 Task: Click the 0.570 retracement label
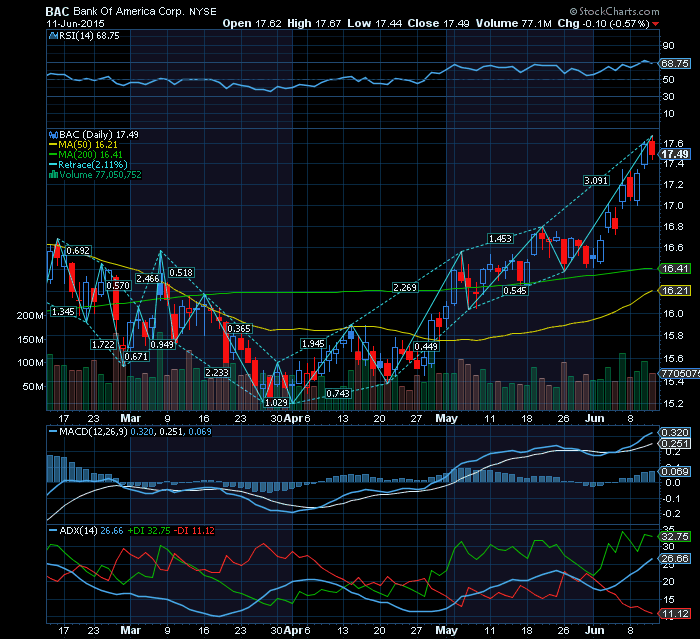tap(118, 285)
